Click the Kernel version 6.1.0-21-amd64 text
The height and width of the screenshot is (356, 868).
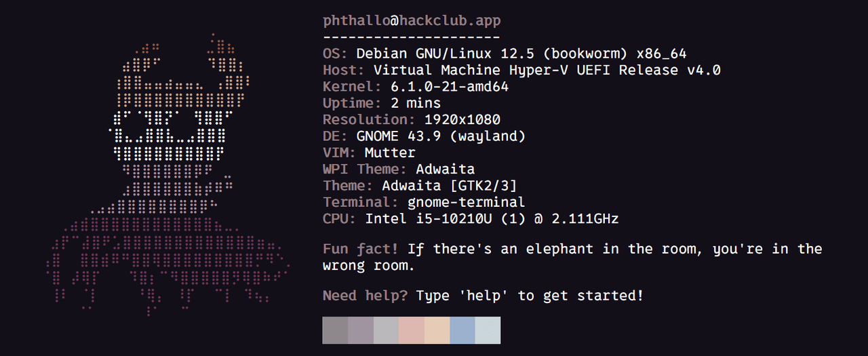(x=450, y=87)
